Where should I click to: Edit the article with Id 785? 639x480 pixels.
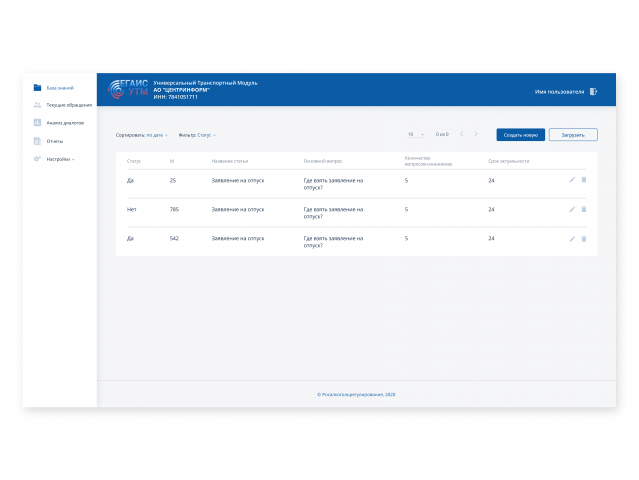572,209
